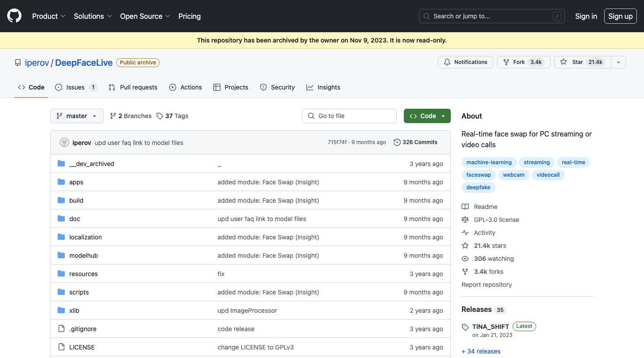The width and height of the screenshot is (644, 358).
Task: Open the scripts folder
Action: click(79, 292)
